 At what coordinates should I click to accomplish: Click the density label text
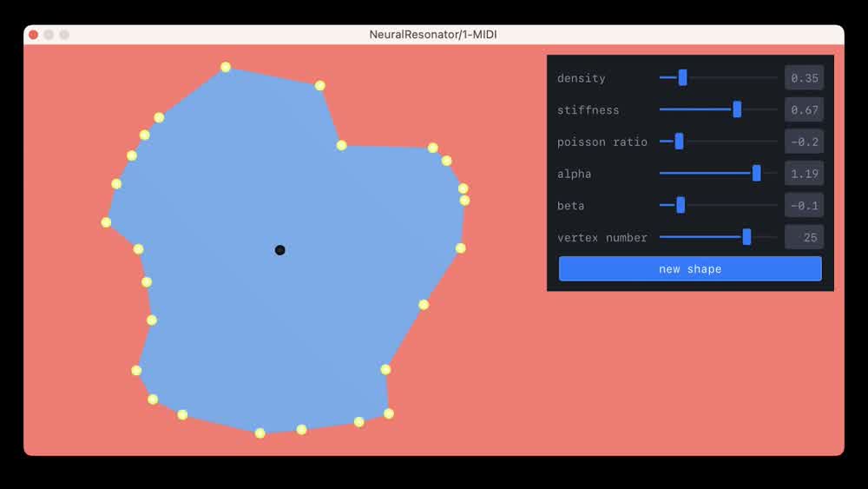582,78
